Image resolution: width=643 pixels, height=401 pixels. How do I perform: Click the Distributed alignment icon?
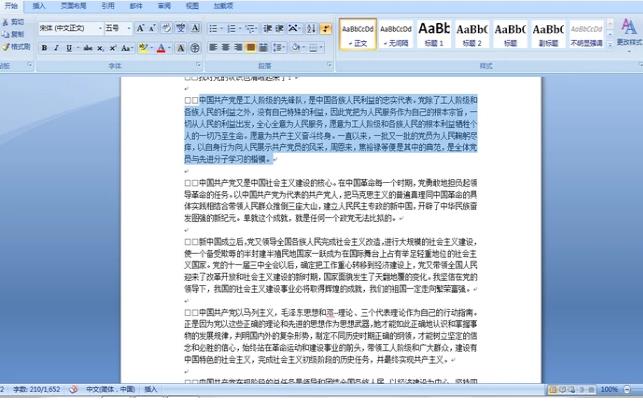coord(263,48)
